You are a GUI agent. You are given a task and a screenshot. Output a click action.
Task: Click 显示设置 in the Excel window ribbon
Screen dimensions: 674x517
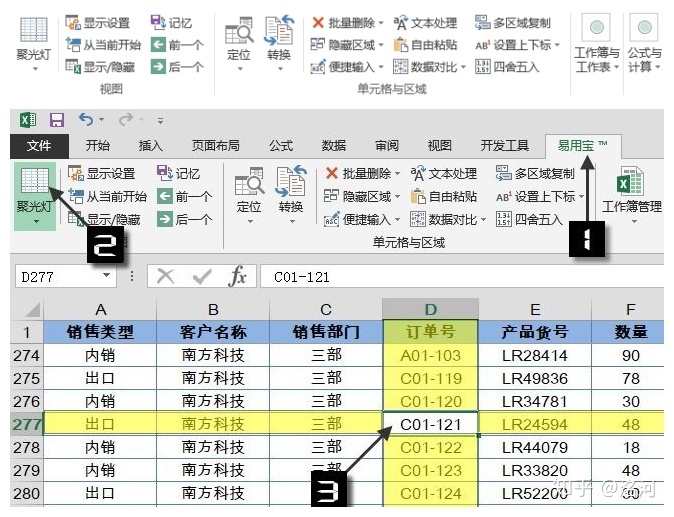coord(102,174)
